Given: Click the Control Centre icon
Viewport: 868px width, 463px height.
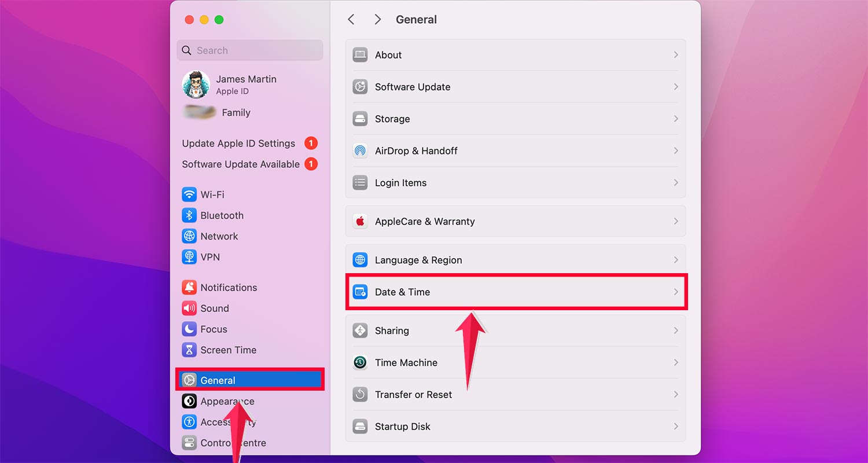Looking at the screenshot, I should coord(190,443).
